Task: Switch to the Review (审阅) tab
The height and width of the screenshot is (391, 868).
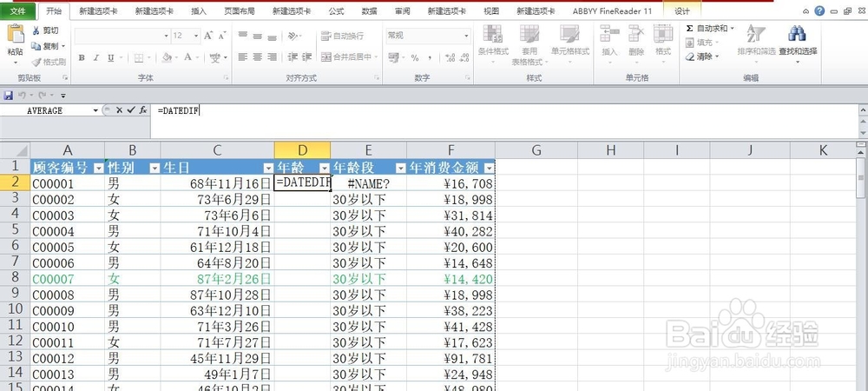Action: click(403, 11)
